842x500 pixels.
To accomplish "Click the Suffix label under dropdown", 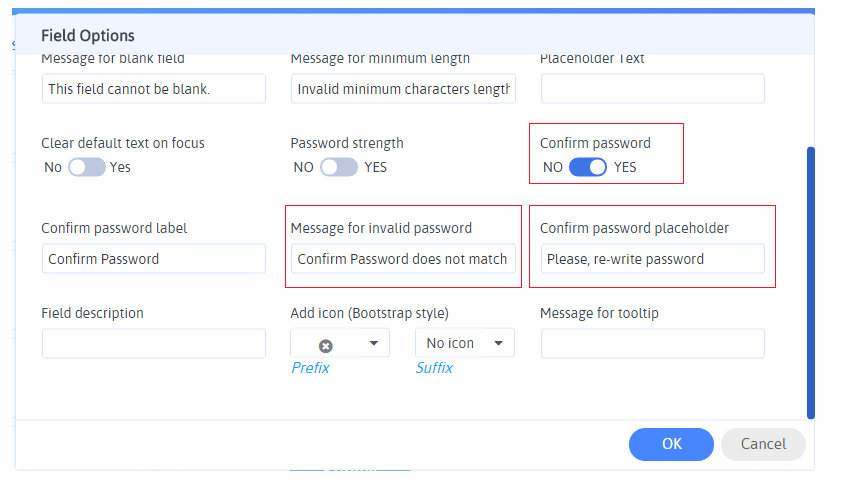I will tap(434, 368).
